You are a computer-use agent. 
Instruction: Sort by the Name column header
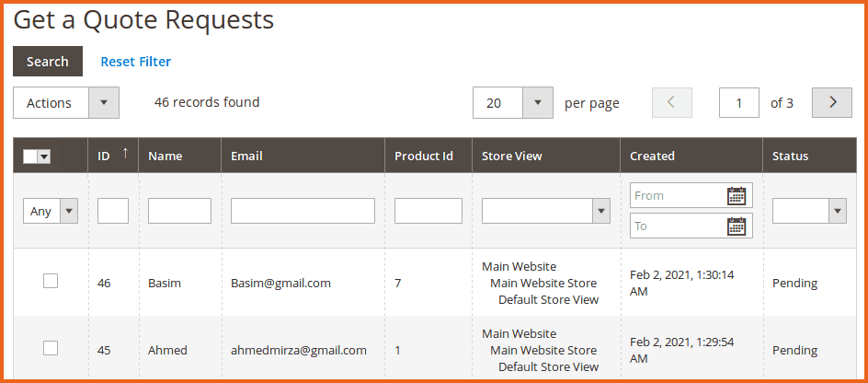tap(166, 156)
